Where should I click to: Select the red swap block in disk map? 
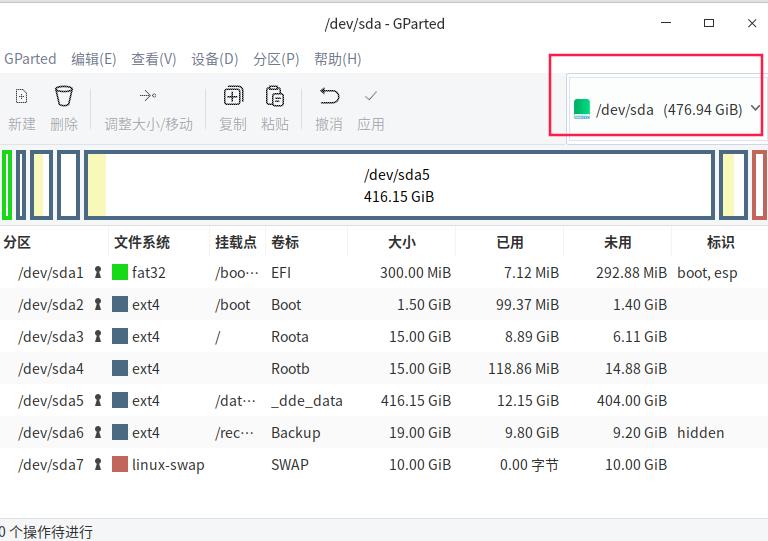coord(760,185)
